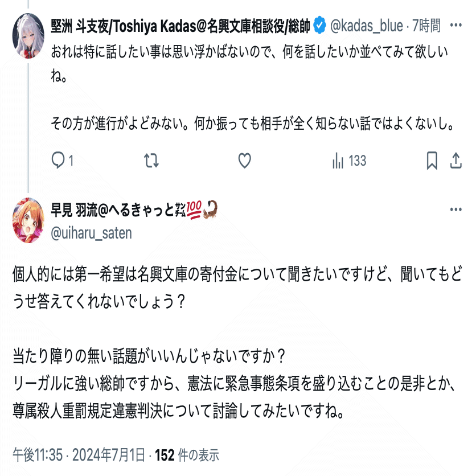Open the more options menu on Kadas's tweet
The height and width of the screenshot is (476, 476).
point(456,26)
